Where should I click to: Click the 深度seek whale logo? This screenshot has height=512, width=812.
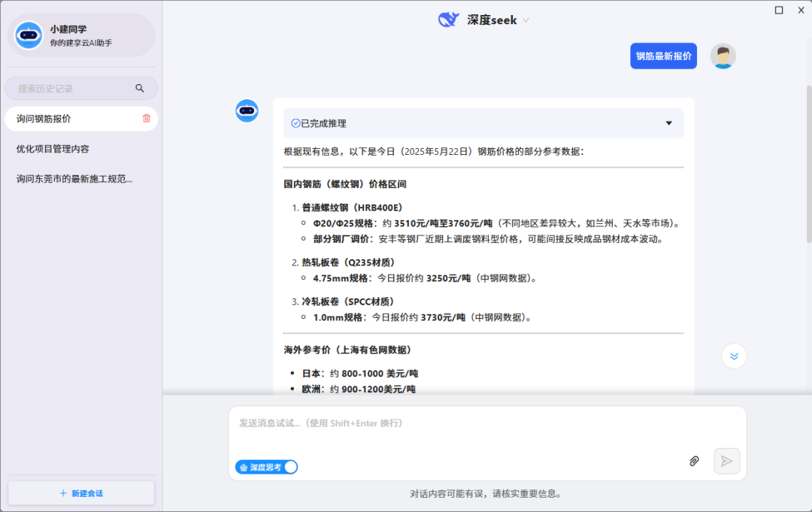pyautogui.click(x=449, y=20)
